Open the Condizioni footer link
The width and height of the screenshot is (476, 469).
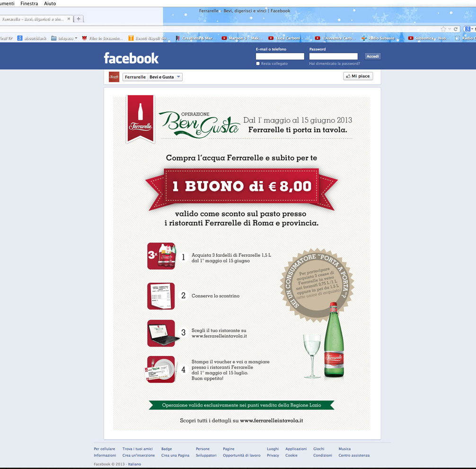point(323,456)
